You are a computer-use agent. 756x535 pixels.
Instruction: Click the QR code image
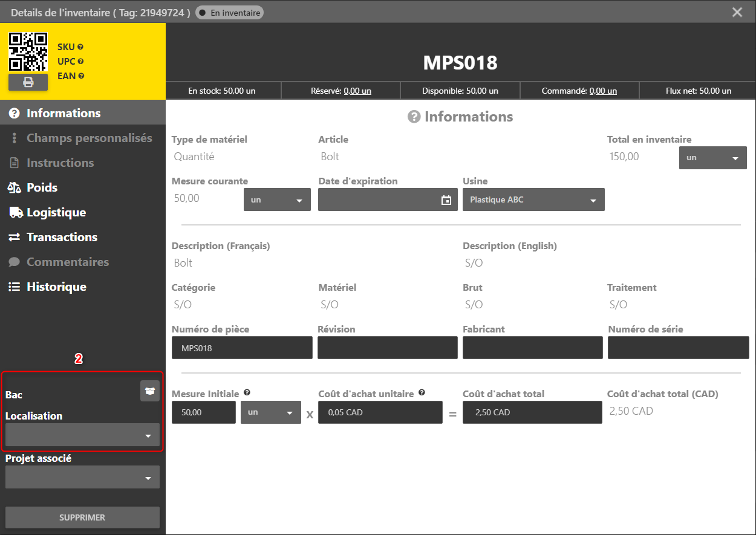click(28, 52)
